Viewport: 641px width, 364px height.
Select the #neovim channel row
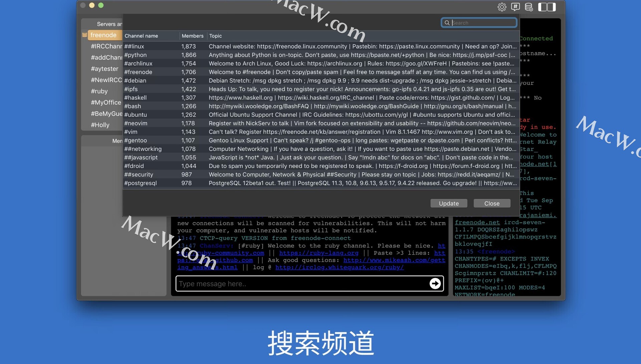(321, 123)
